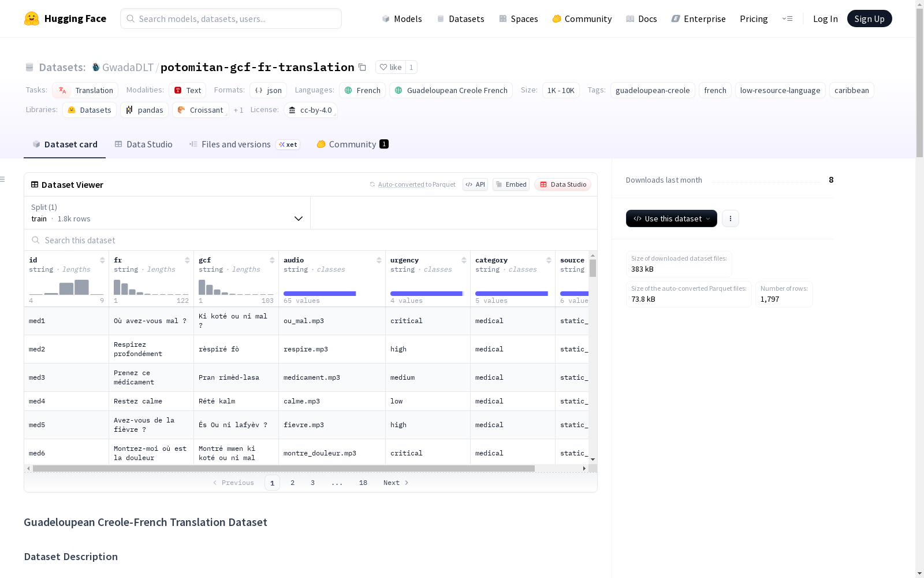Viewport: 924px width, 578px height.
Task: Click the french tag
Action: pyautogui.click(x=716, y=90)
